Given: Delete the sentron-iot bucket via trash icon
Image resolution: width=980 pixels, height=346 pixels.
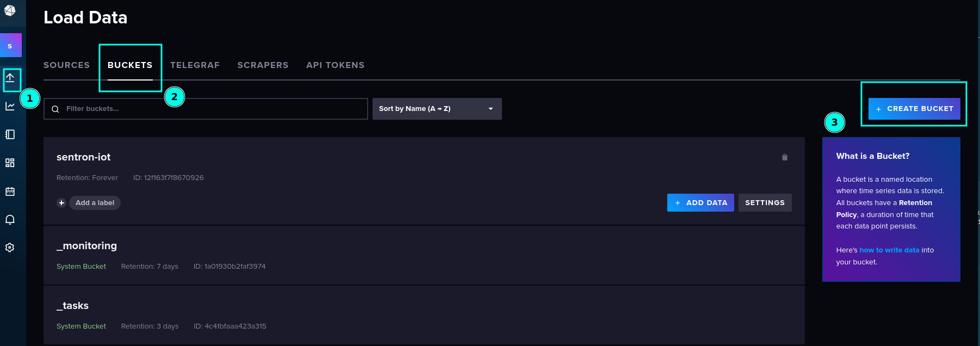Looking at the screenshot, I should coord(785,157).
